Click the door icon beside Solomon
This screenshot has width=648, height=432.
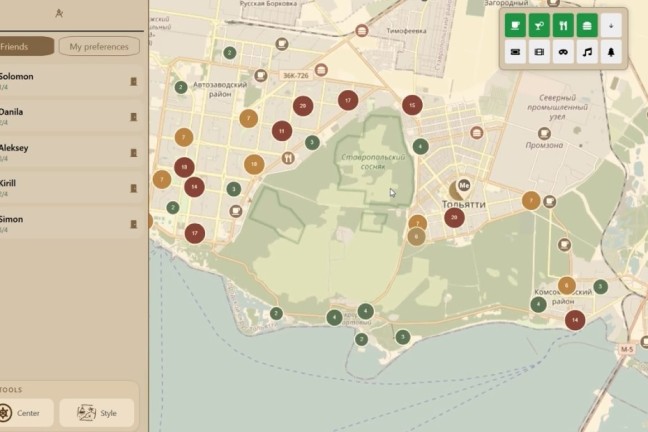click(x=133, y=81)
